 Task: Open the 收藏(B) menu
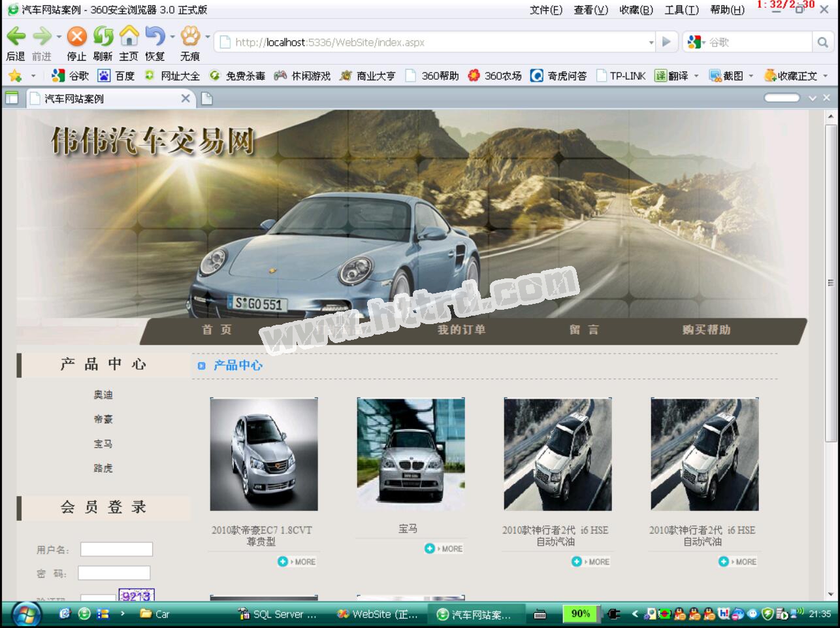pos(636,10)
